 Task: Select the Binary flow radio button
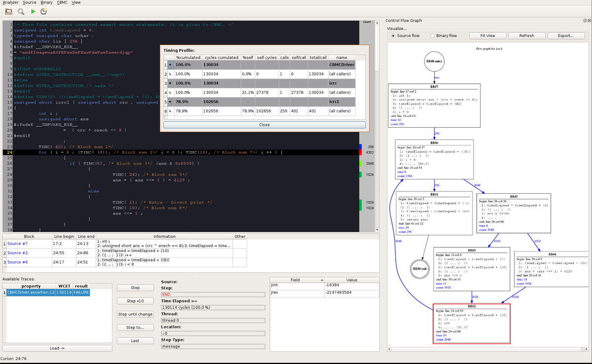tap(432, 36)
